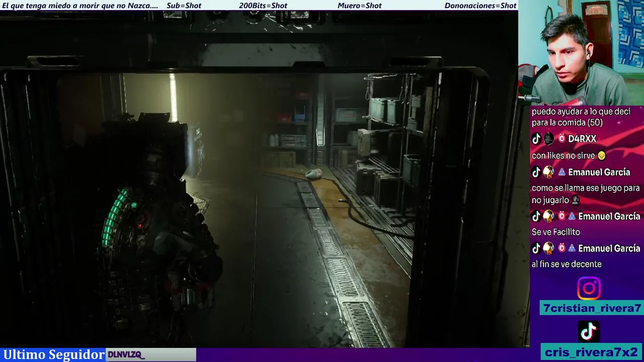Click the pink badge next to D4RXX
This screenshot has height=362, width=644.
point(561,139)
